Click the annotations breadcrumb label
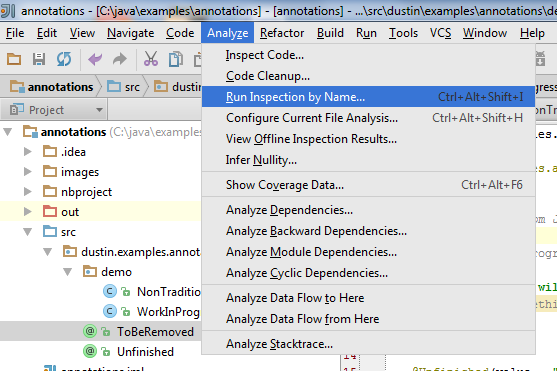The height and width of the screenshot is (371, 557). click(60, 87)
